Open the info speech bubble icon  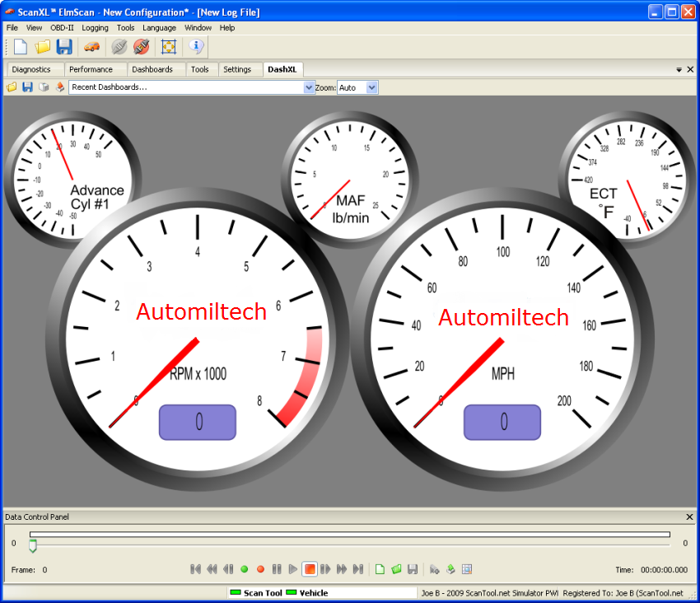196,46
